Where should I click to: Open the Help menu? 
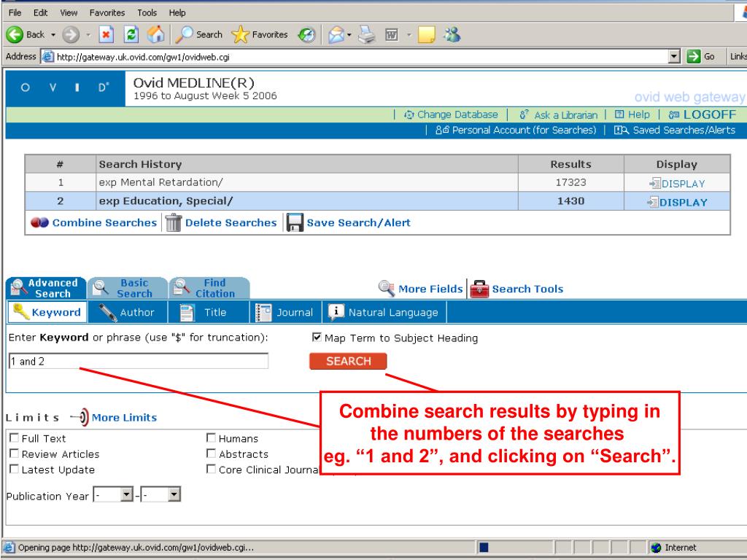177,13
